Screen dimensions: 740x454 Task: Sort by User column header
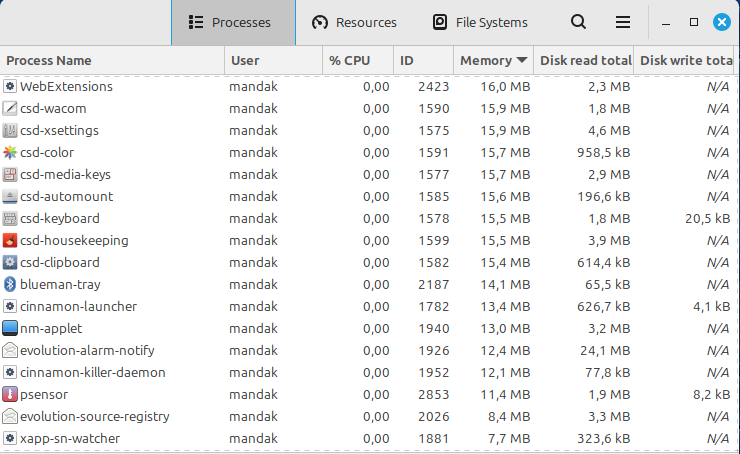click(x=274, y=60)
